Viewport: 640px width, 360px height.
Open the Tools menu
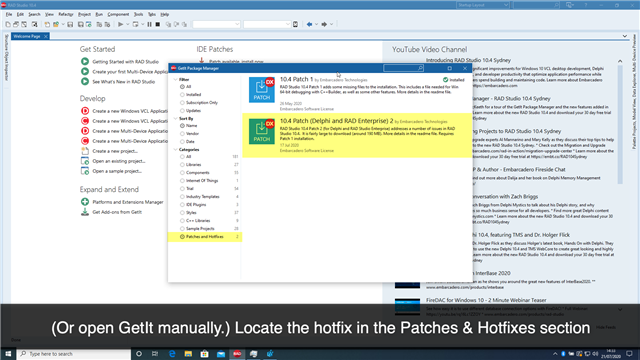[138, 14]
